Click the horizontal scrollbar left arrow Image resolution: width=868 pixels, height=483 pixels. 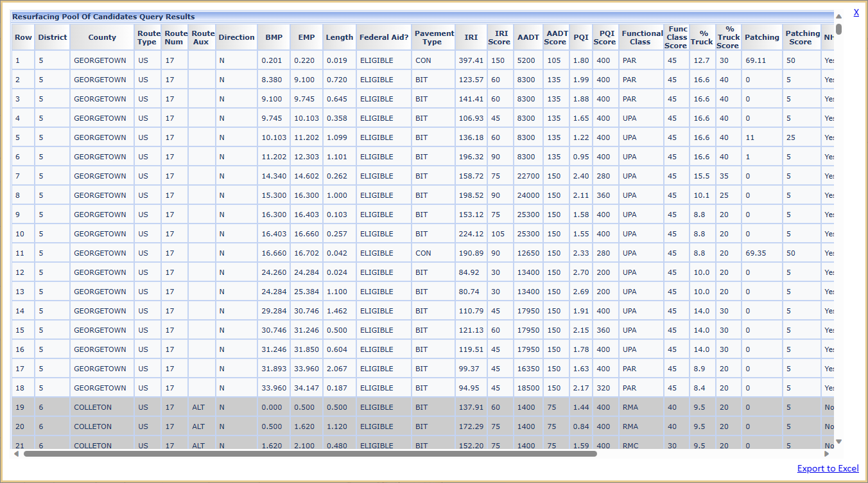16,453
